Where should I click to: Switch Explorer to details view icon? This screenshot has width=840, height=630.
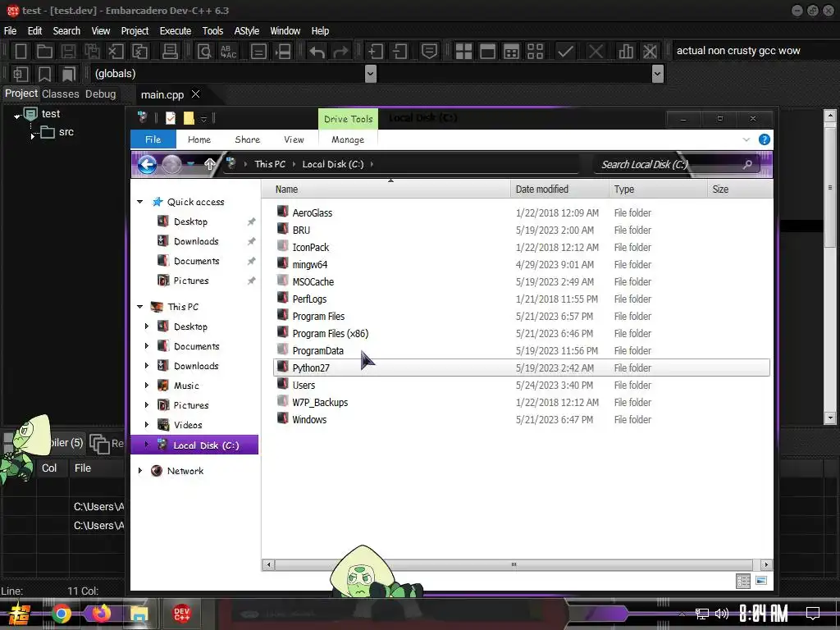743,582
